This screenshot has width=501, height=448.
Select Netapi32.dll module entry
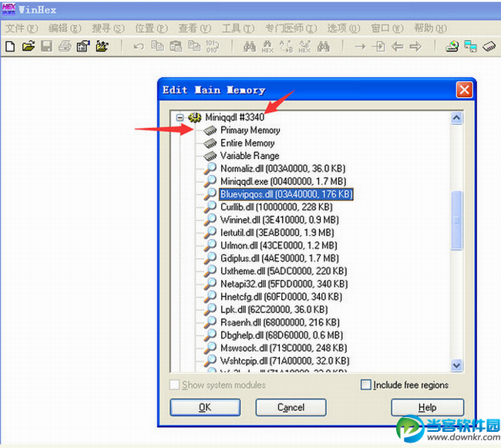pyautogui.click(x=284, y=284)
